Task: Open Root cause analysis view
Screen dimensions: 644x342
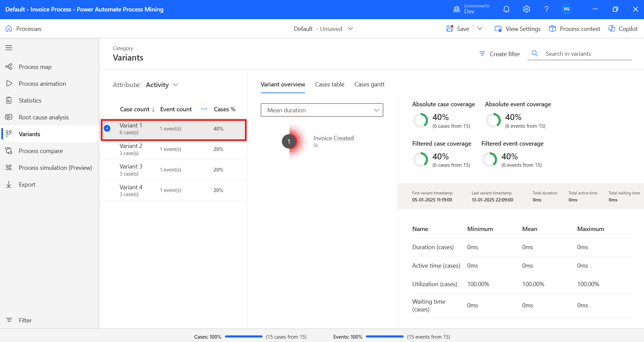Action: 44,117
